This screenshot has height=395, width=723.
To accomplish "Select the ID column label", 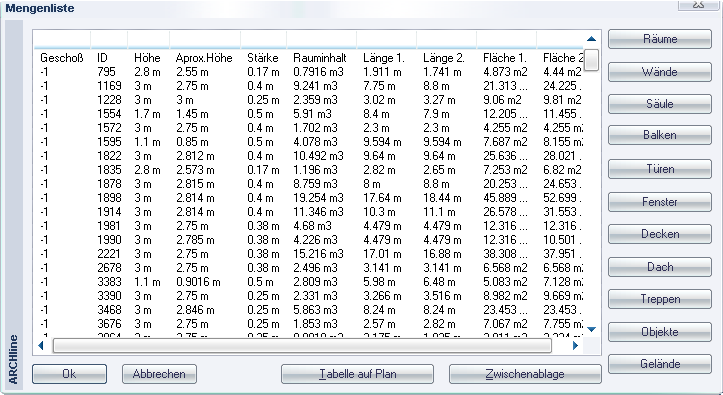I will click(102, 58).
